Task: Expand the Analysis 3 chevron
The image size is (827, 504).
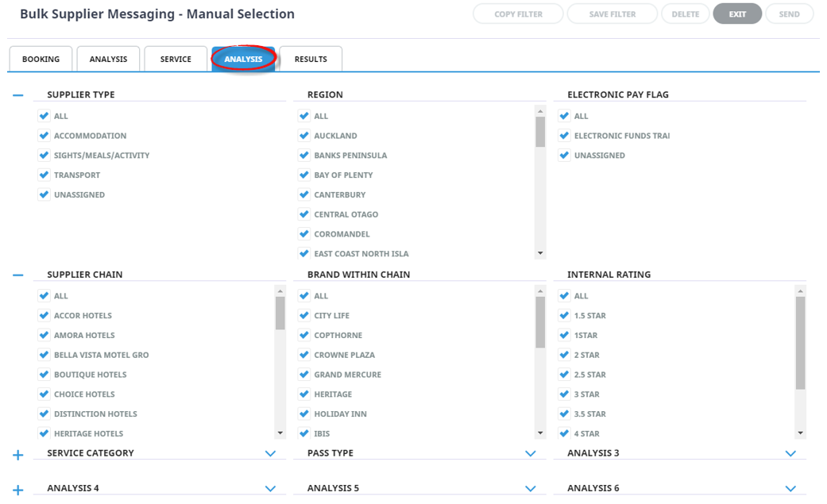Action: pyautogui.click(x=790, y=454)
